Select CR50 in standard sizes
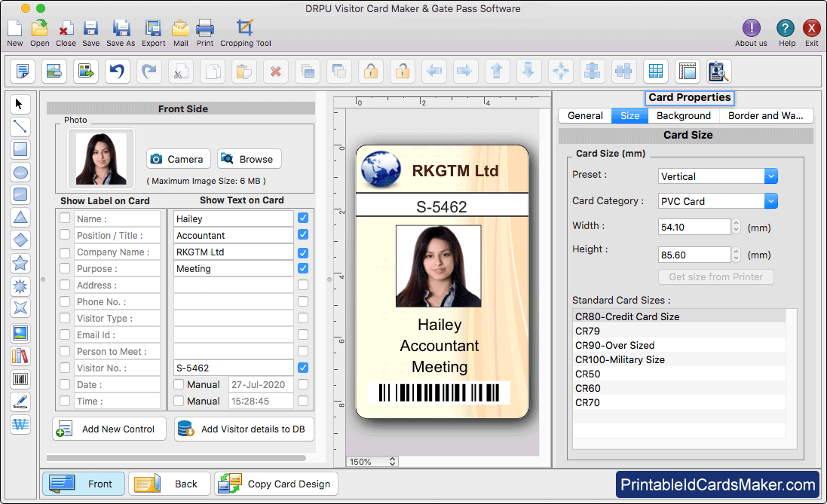This screenshot has height=504, width=827. [x=678, y=373]
